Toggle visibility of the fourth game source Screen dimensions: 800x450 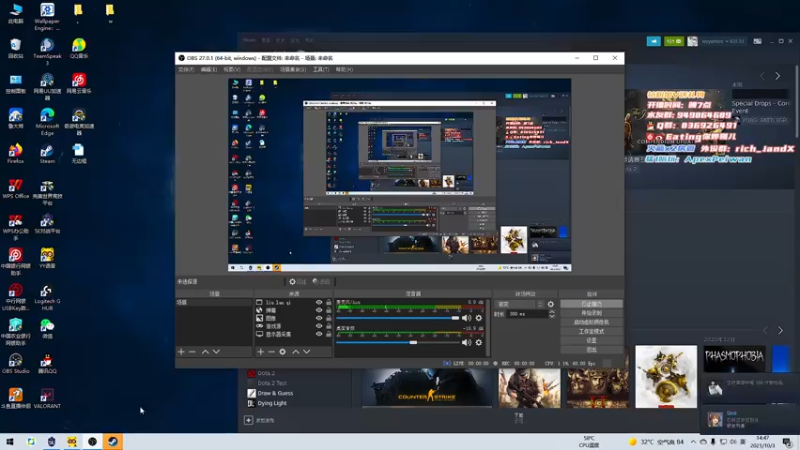[319, 326]
